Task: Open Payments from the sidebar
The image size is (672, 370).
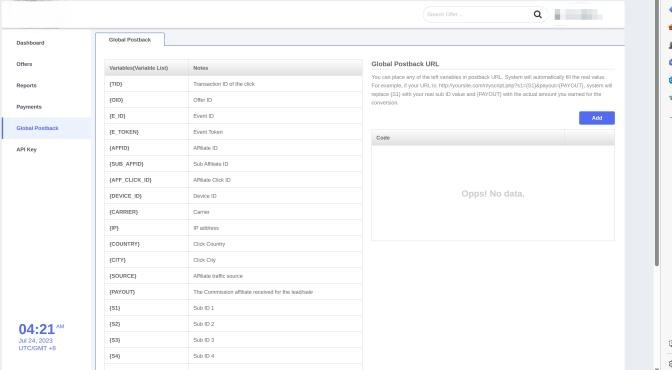Action: [x=29, y=107]
